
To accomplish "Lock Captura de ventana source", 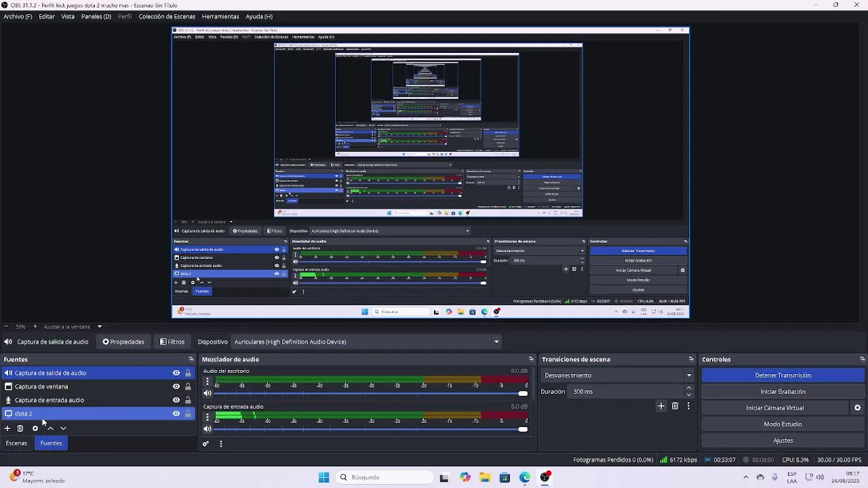I will point(188,386).
